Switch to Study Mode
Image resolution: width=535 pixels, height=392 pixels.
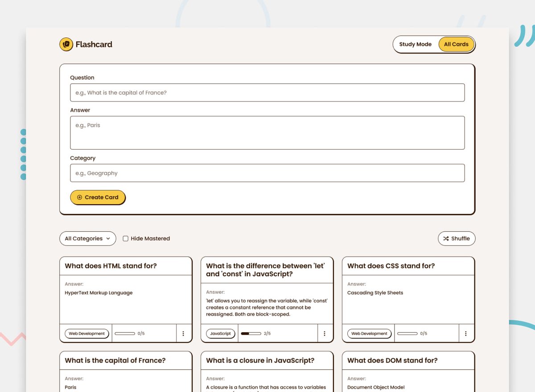[x=416, y=44]
